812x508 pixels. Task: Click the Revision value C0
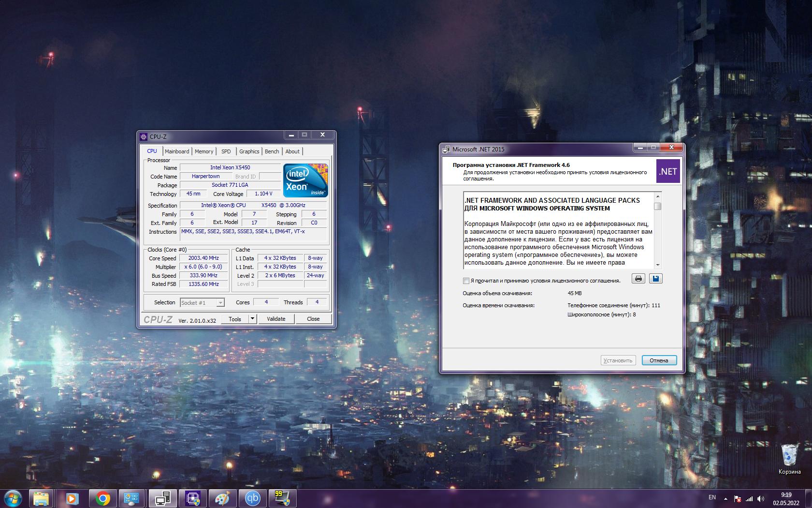[x=314, y=223]
